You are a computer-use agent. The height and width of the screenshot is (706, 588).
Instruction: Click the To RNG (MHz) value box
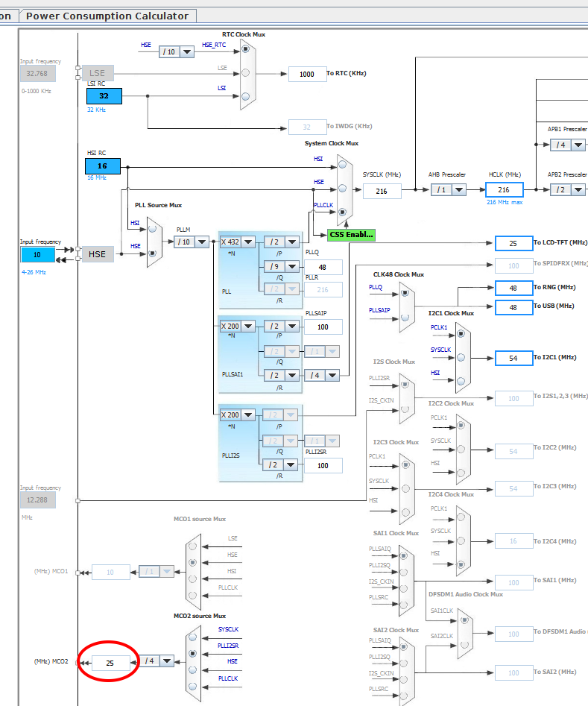513,289
